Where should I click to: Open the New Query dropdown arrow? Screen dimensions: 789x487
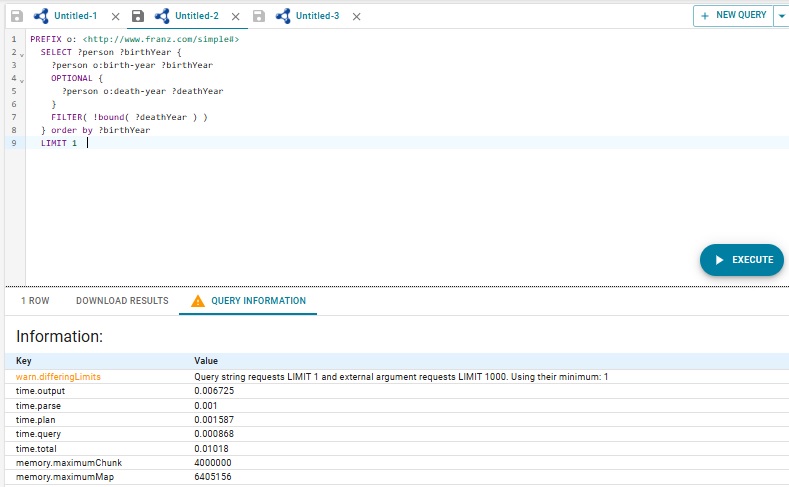coord(780,16)
